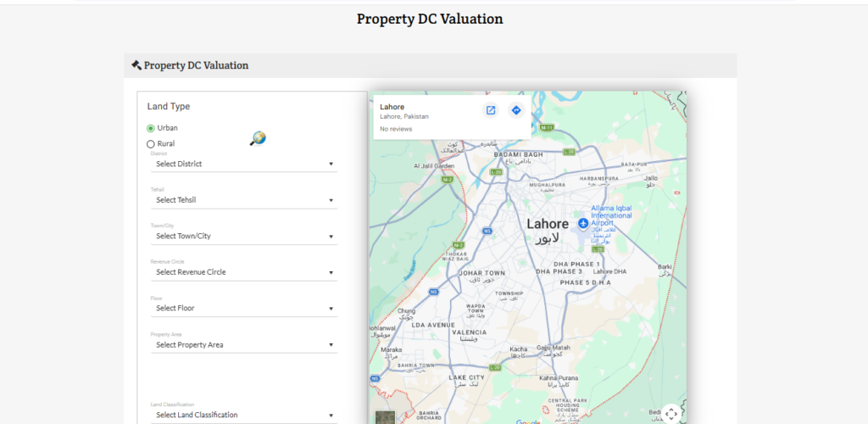Open Lahore in larger map view
This screenshot has width=868, height=424.
(x=490, y=110)
